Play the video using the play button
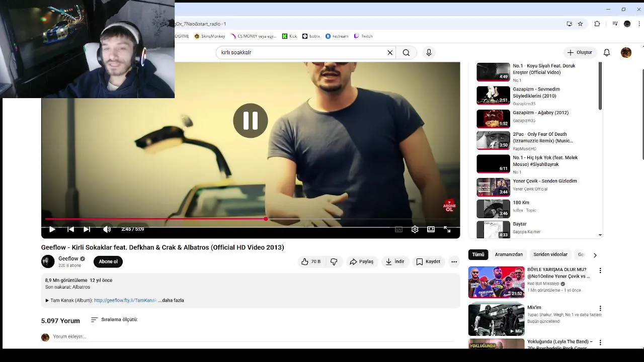The width and height of the screenshot is (644, 362). pos(52,229)
